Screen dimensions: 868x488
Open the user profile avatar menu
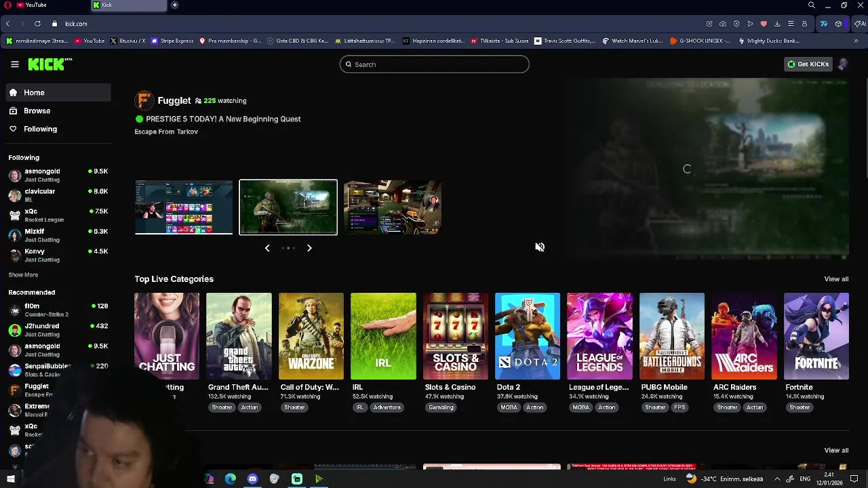(843, 64)
